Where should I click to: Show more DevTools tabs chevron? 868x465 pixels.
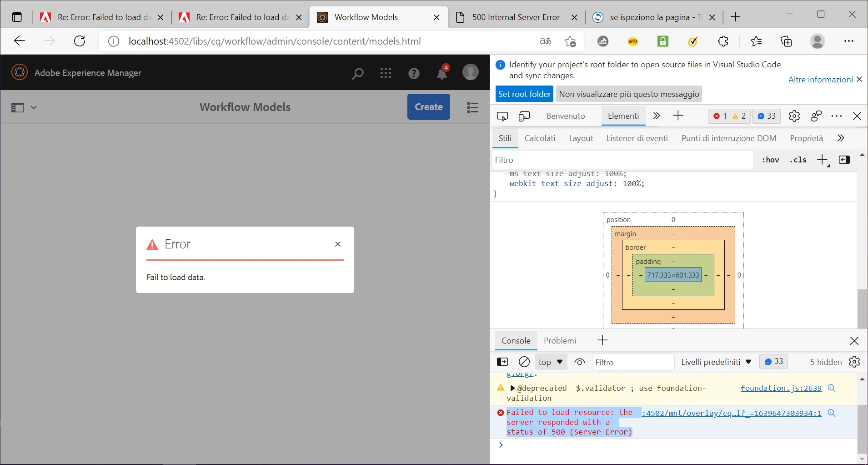(656, 116)
